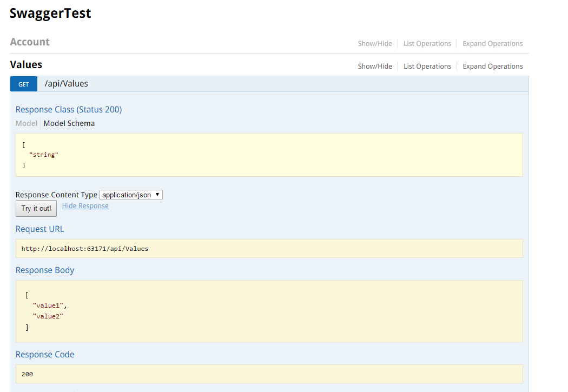This screenshot has width=568, height=392.
Task: Click the /api/Values endpoint path
Action: click(x=67, y=84)
